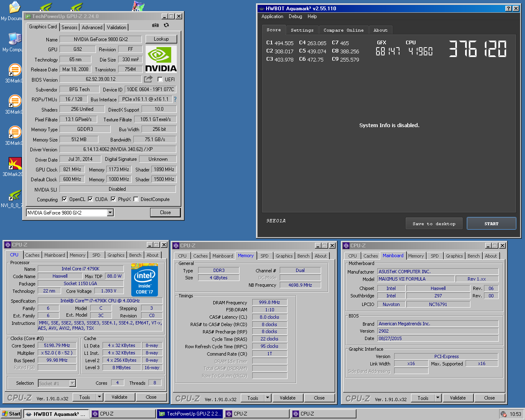Click the HWBOT Aquamark title bar icon
Viewport: 525px width, 420px height.
(x=261, y=9)
